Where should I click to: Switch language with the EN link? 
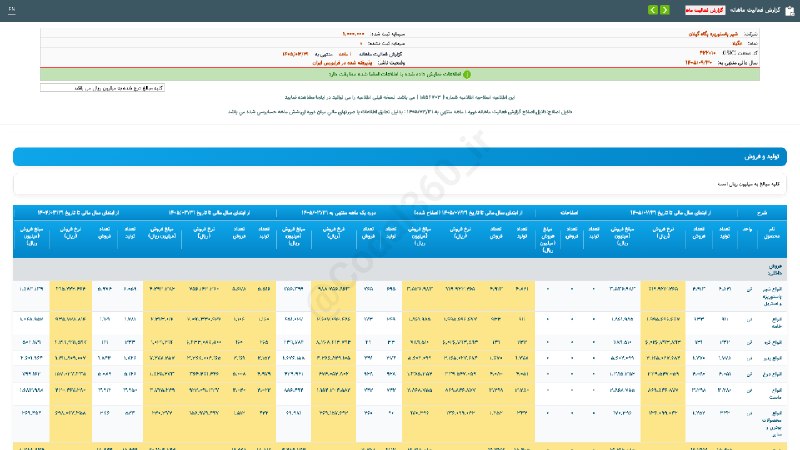pyautogui.click(x=12, y=9)
